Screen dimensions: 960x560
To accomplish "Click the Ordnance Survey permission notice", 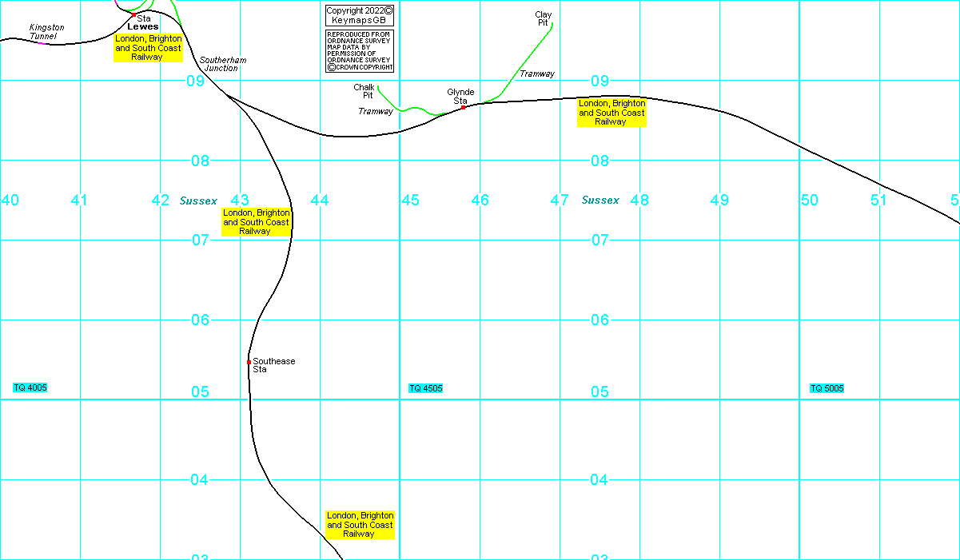I will tap(359, 51).
